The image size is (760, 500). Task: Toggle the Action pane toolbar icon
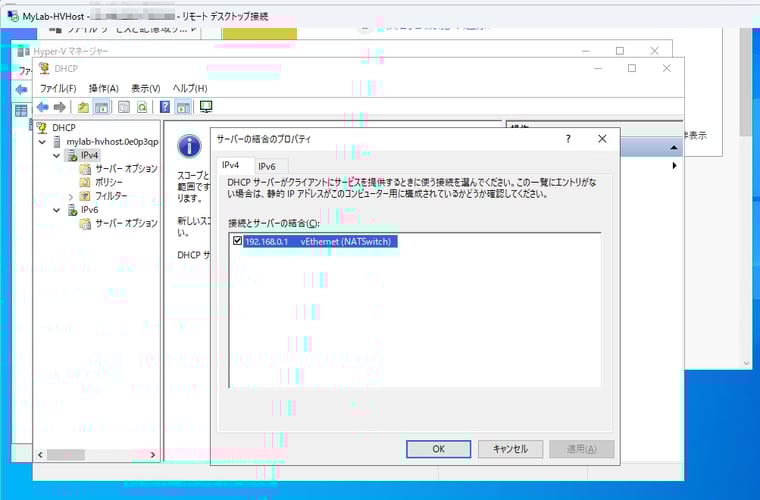click(x=183, y=107)
